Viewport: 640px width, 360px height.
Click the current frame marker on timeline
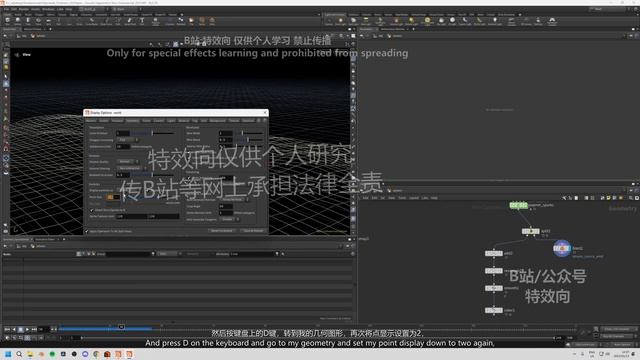tap(121, 327)
